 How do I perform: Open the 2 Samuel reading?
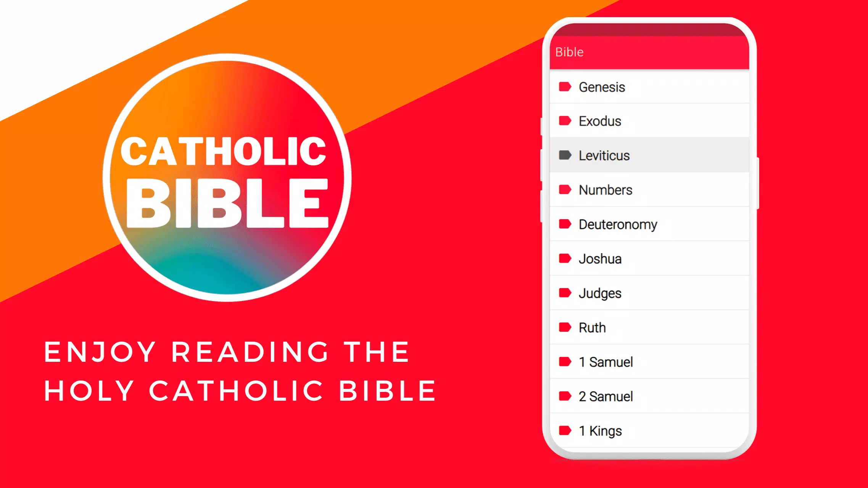(650, 396)
